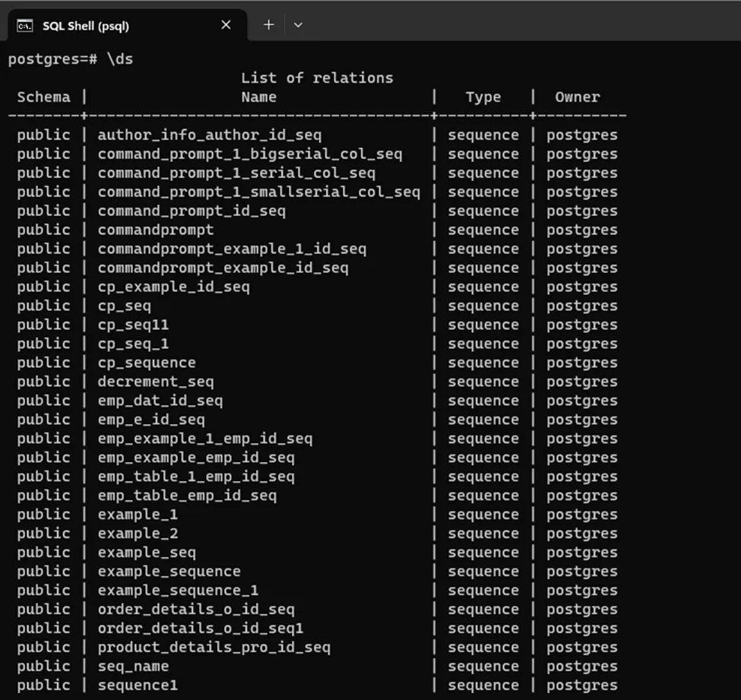
Task: Click the example_sequence_1 entry
Action: 178,591
